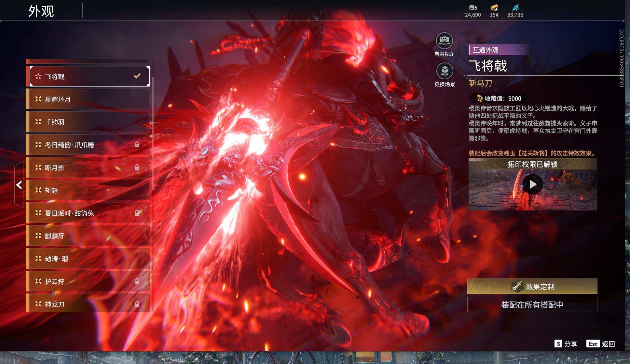The width and height of the screenshot is (630, 364).
Task: Select the 劫涛·潮 skin entry
Action: pos(89,259)
